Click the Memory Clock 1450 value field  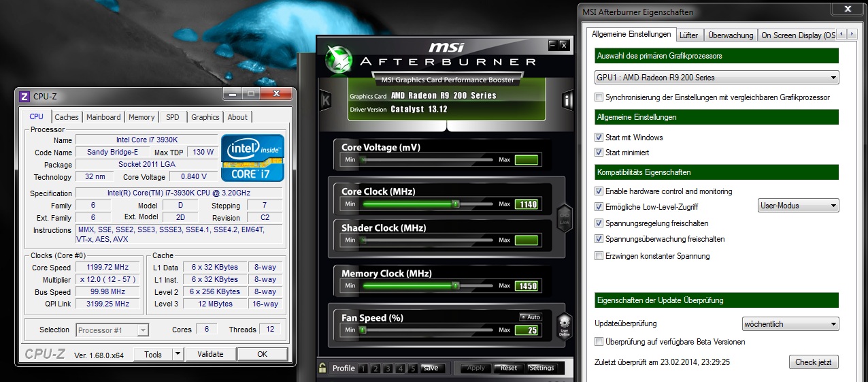527,285
